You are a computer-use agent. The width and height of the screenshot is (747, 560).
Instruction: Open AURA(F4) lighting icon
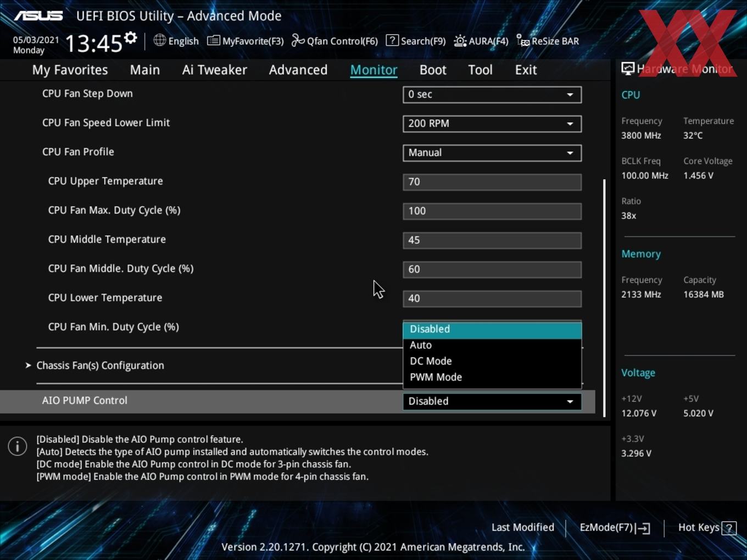(x=460, y=41)
